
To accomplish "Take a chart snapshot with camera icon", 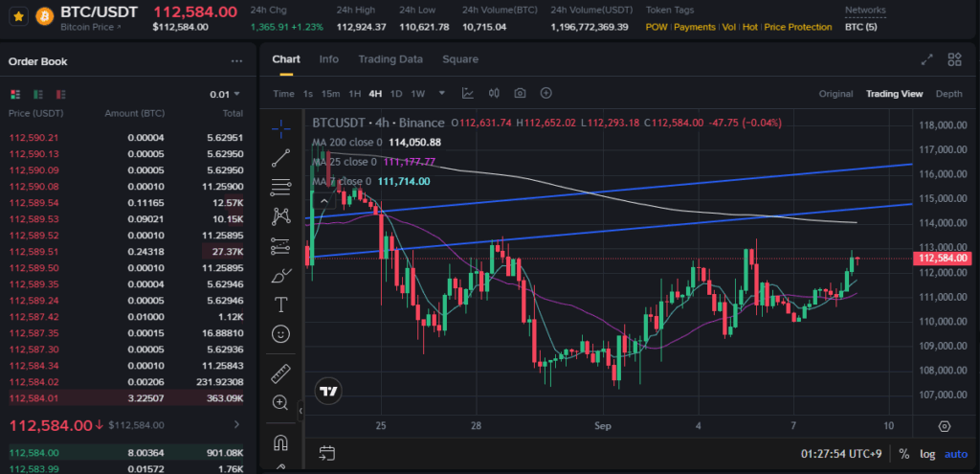I will [x=520, y=93].
